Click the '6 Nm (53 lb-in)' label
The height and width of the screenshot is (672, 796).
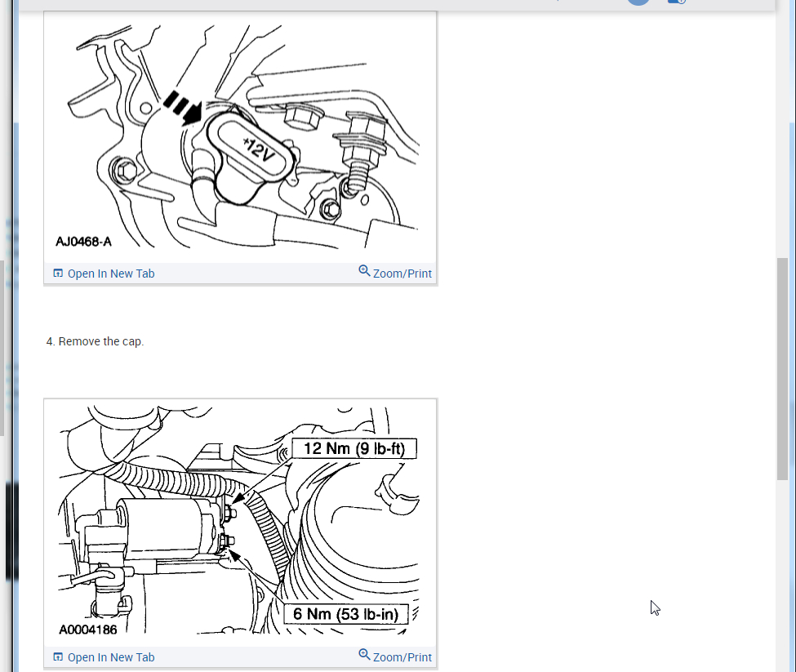pyautogui.click(x=345, y=614)
